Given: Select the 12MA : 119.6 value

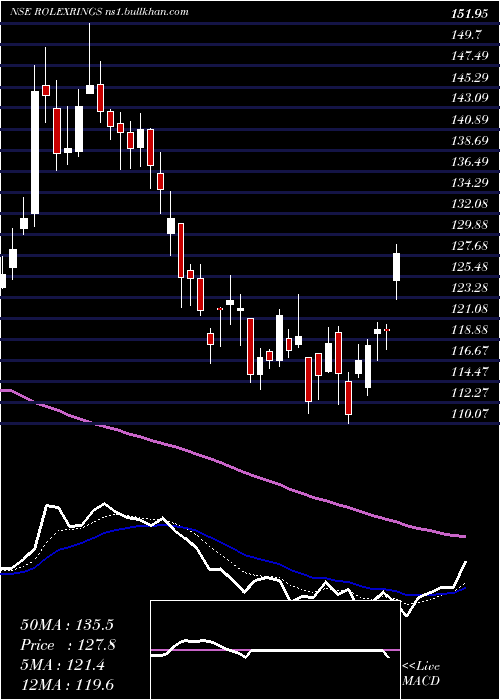Looking at the screenshot, I should tap(69, 685).
